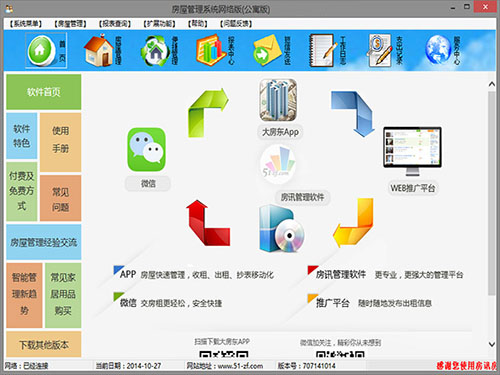Open the 【报表查询】 menu
This screenshot has height=375, width=500.
[x=115, y=23]
